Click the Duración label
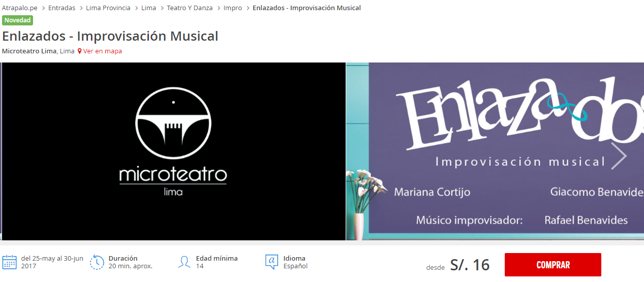644x282 pixels. pos(123,258)
